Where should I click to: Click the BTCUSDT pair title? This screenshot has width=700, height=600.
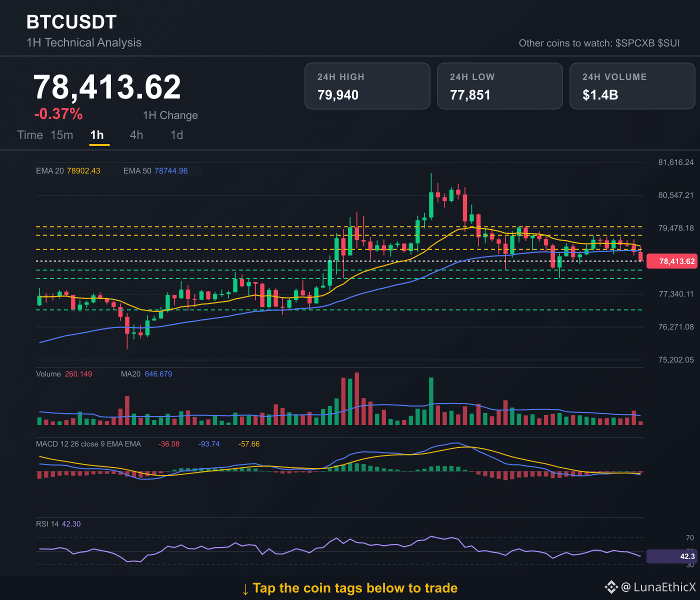71,22
